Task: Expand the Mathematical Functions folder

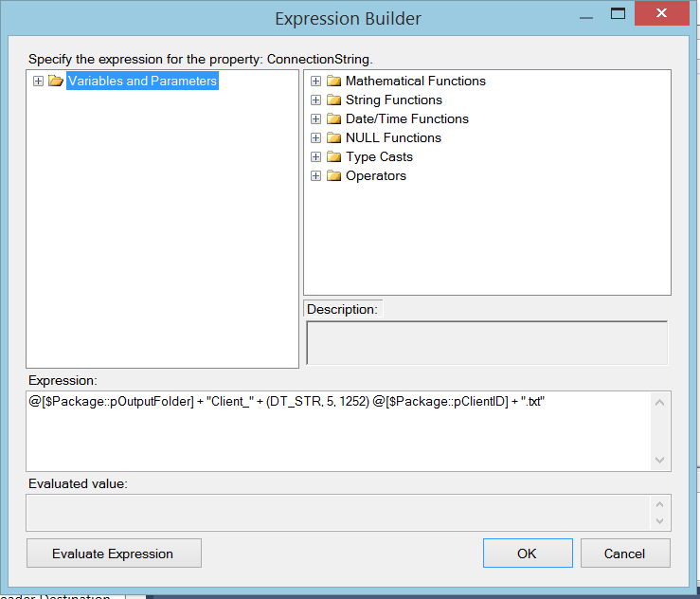Action: coord(315,81)
